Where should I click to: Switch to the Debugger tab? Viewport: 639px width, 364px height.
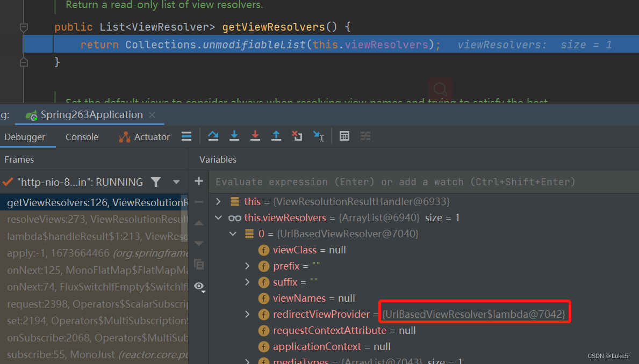(25, 137)
